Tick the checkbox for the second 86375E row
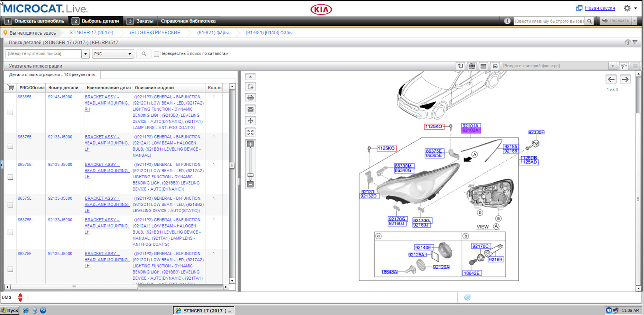 (x=10, y=177)
